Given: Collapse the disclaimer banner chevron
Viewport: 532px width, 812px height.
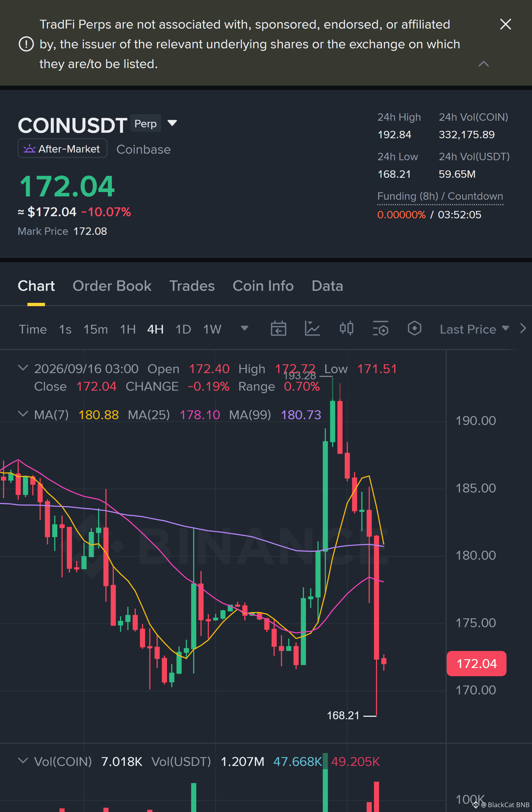Looking at the screenshot, I should tap(483, 64).
